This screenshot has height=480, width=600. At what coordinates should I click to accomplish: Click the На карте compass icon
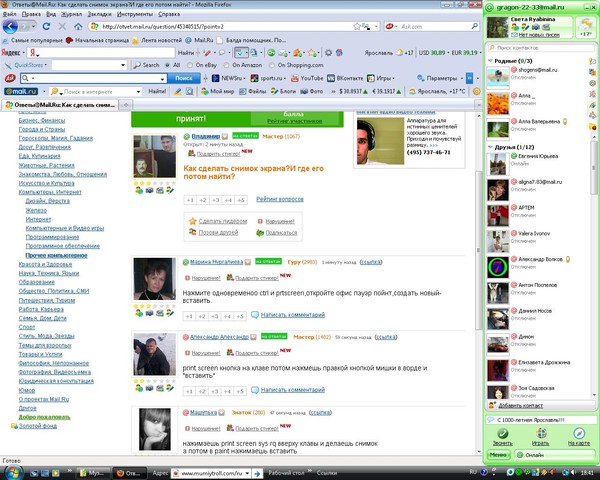[x=579, y=434]
